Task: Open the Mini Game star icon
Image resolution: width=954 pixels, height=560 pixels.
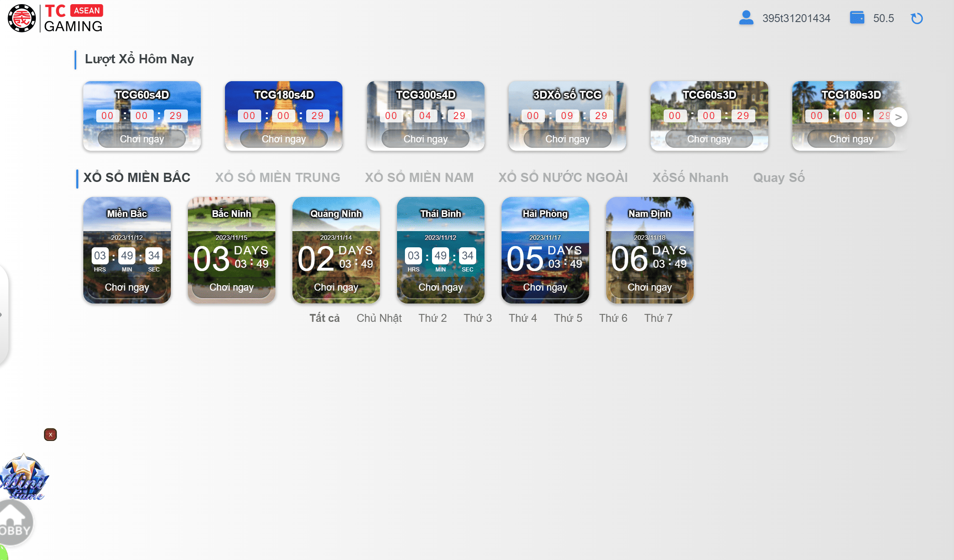Action: 24,478
